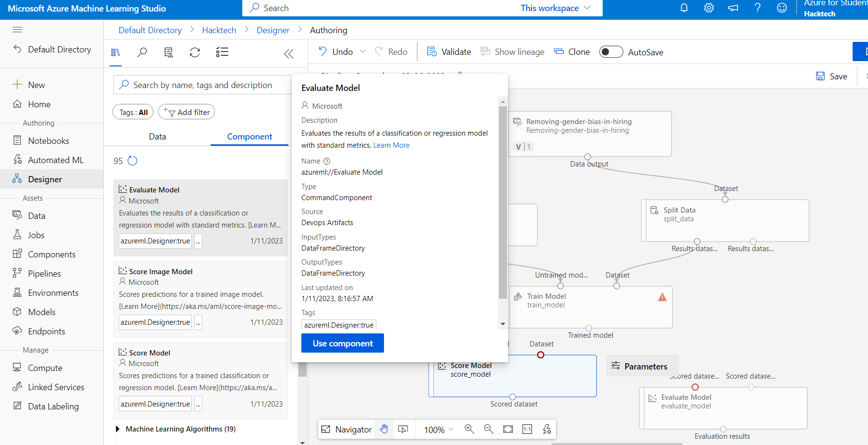
Task: Open Parameters panel on canvas
Action: click(642, 366)
